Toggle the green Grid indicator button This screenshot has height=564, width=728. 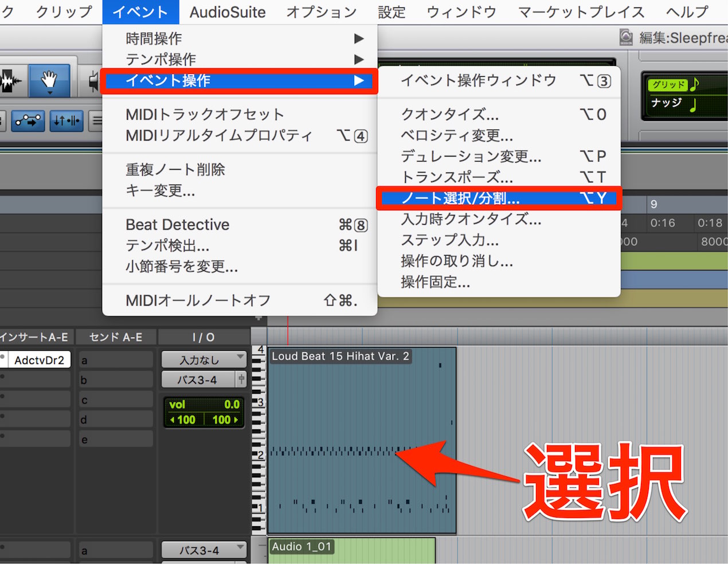click(x=668, y=85)
